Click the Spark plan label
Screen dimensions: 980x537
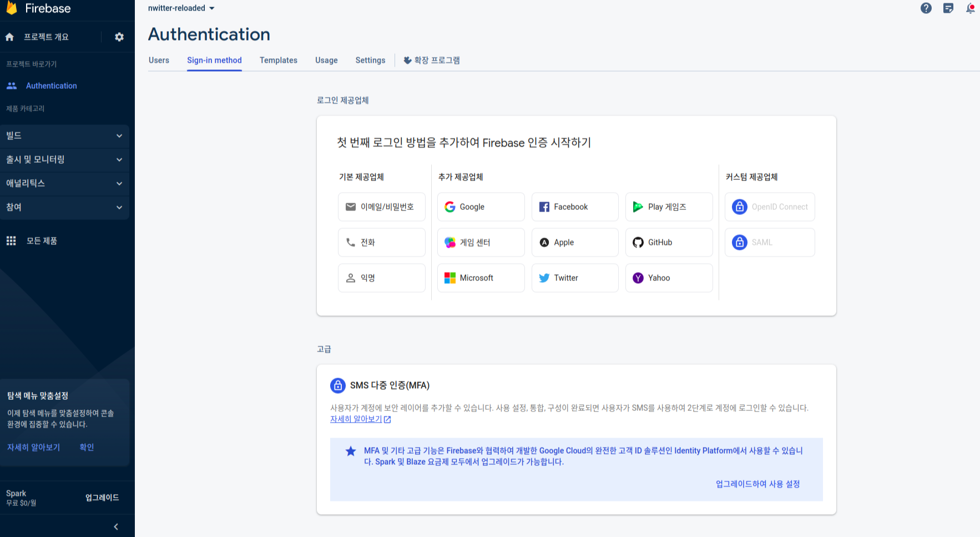(16, 493)
